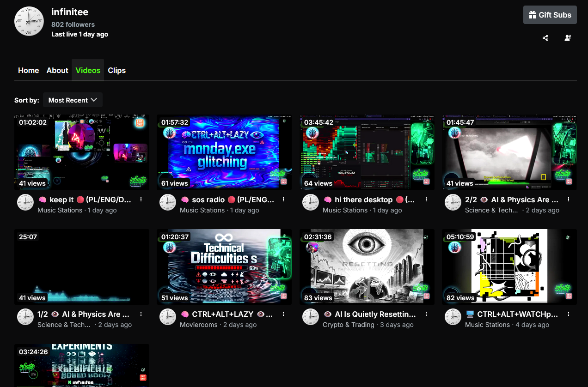This screenshot has height=387, width=588.
Task: Play the 01:02:02 video thumbnail
Action: coord(82,152)
